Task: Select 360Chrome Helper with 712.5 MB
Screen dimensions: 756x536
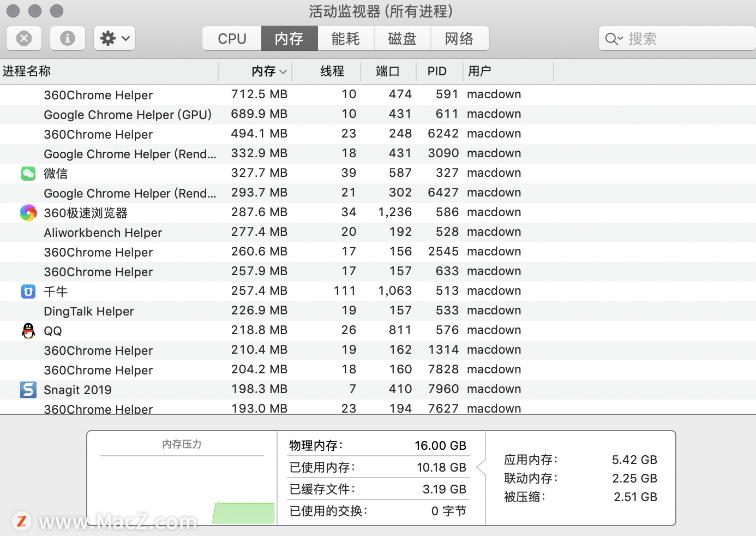Action: tap(378, 95)
